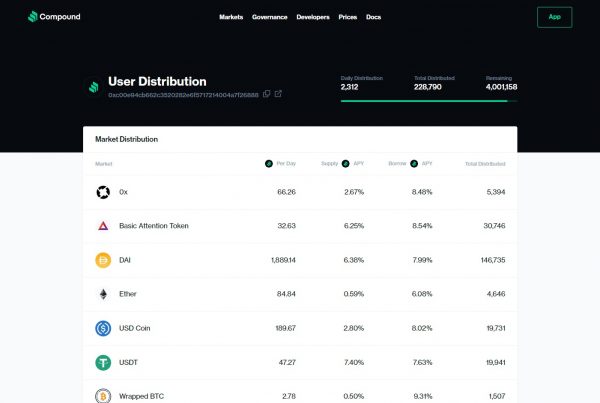Go to the Prices page

point(347,17)
